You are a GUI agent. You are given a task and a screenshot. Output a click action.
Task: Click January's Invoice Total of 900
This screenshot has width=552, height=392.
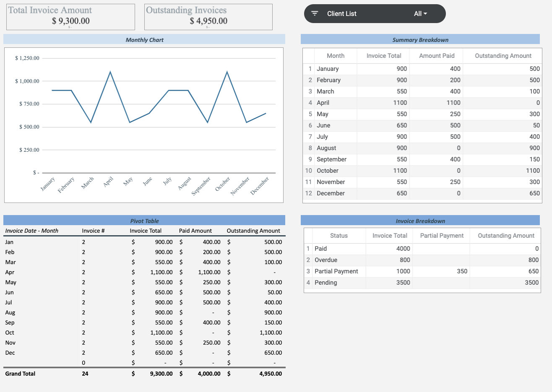pos(401,68)
